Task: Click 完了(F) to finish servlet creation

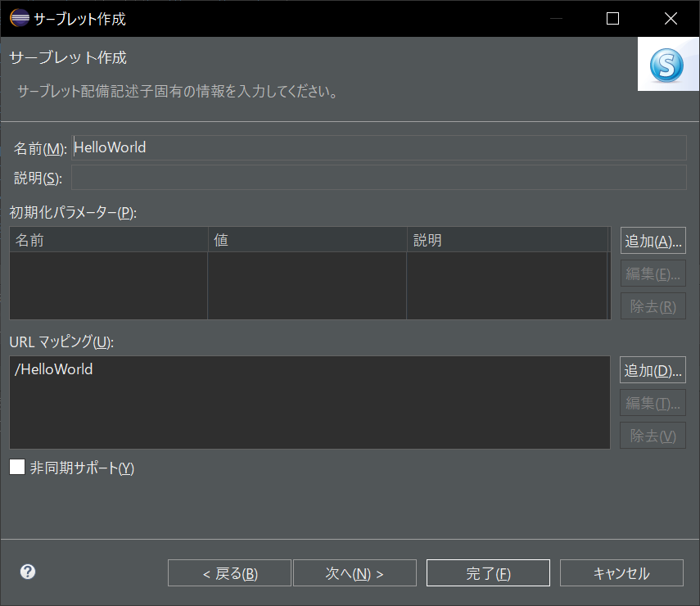Action: (x=488, y=572)
